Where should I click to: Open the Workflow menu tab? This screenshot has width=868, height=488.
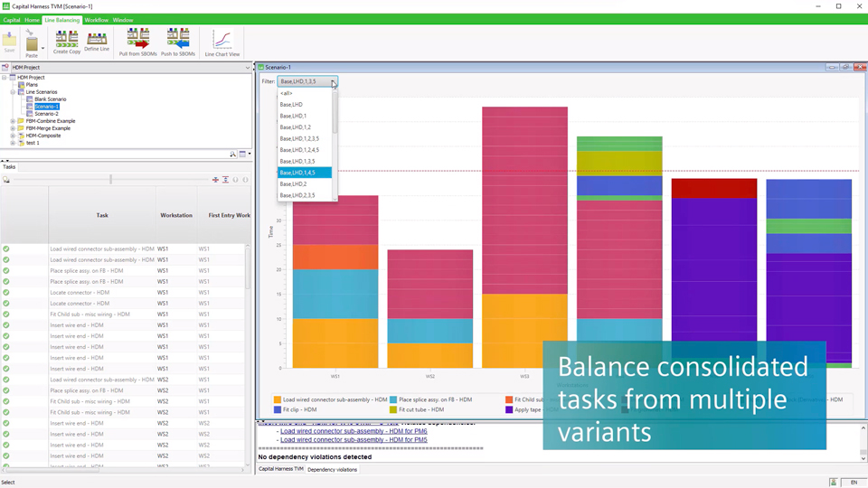coord(96,20)
